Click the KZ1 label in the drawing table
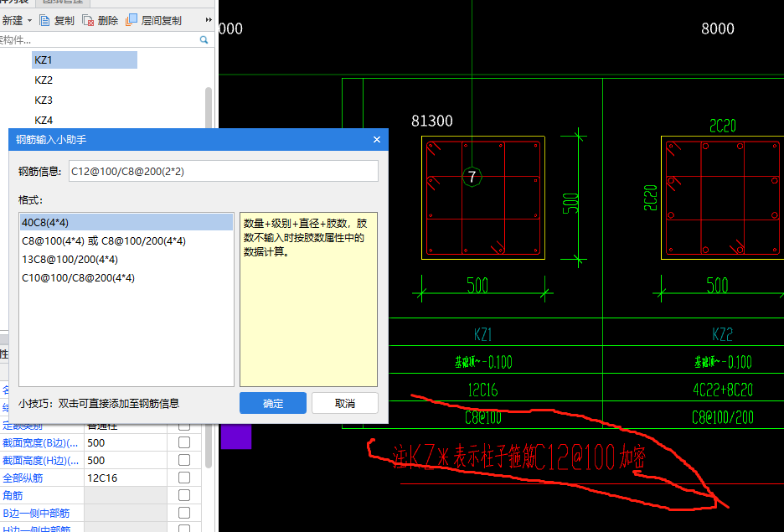 click(483, 334)
